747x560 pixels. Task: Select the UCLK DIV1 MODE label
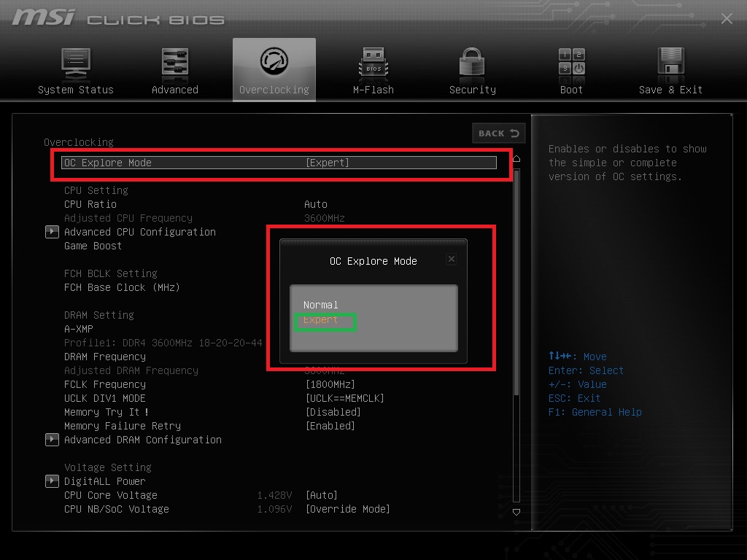click(105, 398)
